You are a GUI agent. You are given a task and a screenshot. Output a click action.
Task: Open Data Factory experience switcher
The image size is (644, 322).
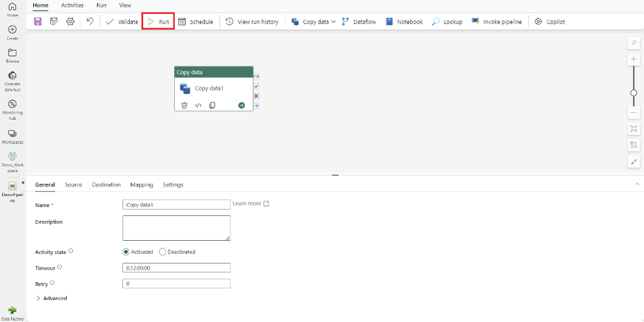12,313
